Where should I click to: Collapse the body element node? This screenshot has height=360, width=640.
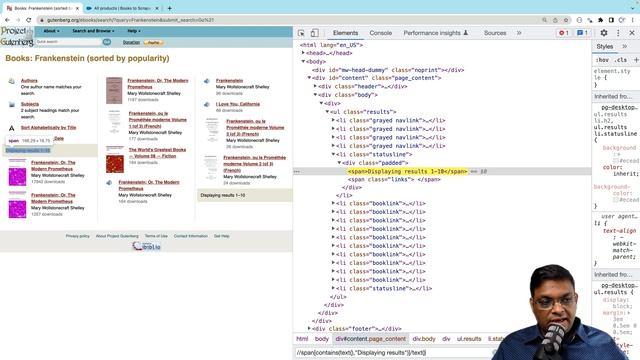coord(303,61)
